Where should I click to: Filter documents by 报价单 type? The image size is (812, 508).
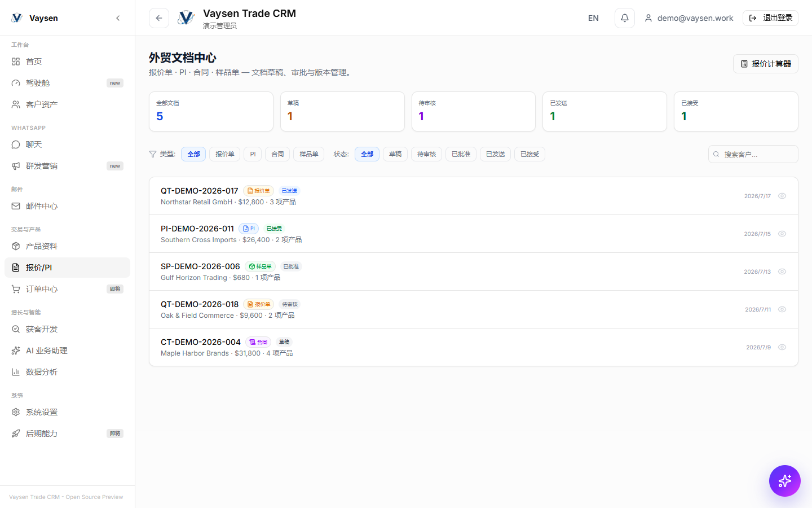pos(225,154)
